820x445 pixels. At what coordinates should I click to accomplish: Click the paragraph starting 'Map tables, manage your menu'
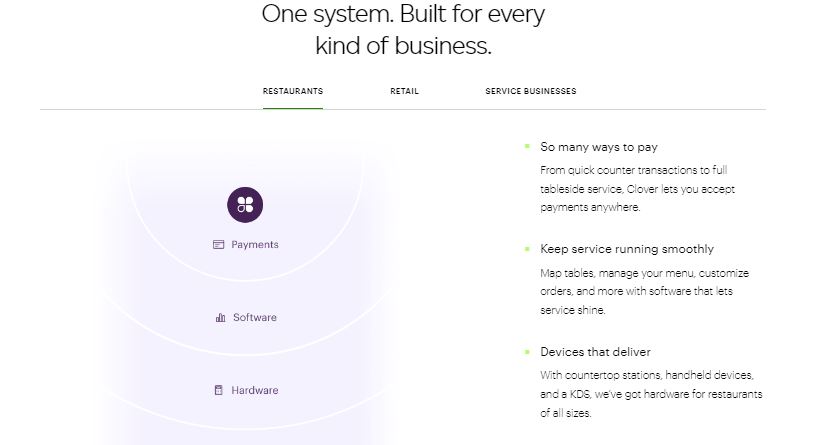(644, 291)
